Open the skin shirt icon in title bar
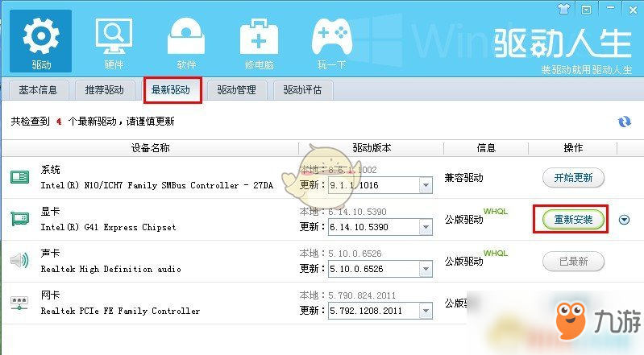This screenshot has height=355, width=644. coord(564,9)
